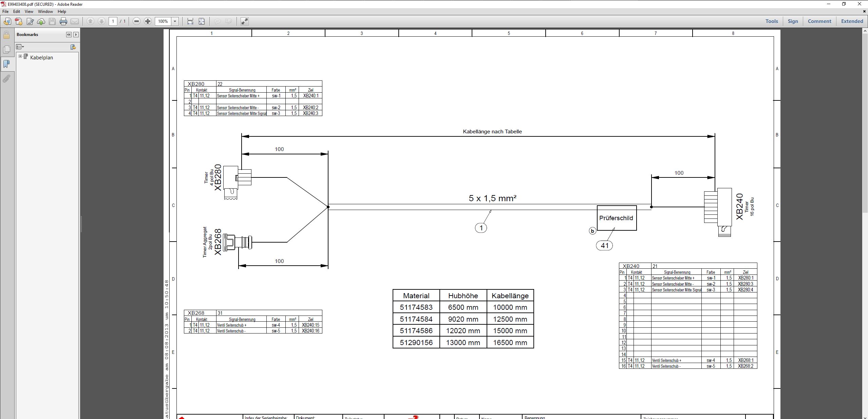Click the XB268:1 cell in XB240 table
868x419 pixels.
746,360
